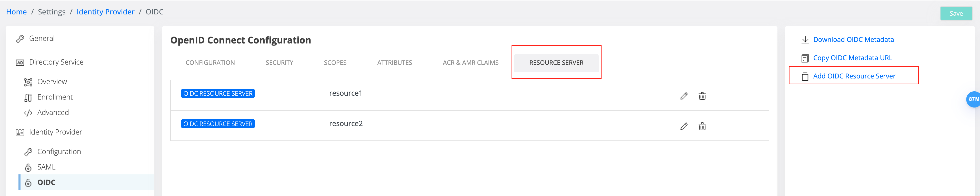Click the edit pencil icon for resource2
Image resolution: width=980 pixels, height=196 pixels.
[x=684, y=127]
